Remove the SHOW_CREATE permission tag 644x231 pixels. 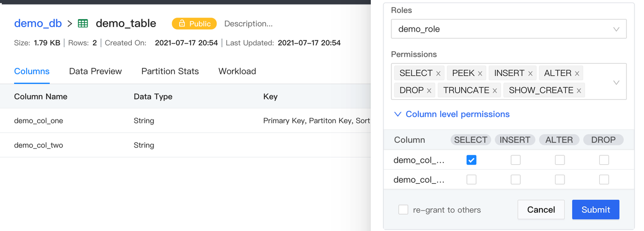pyautogui.click(x=579, y=90)
